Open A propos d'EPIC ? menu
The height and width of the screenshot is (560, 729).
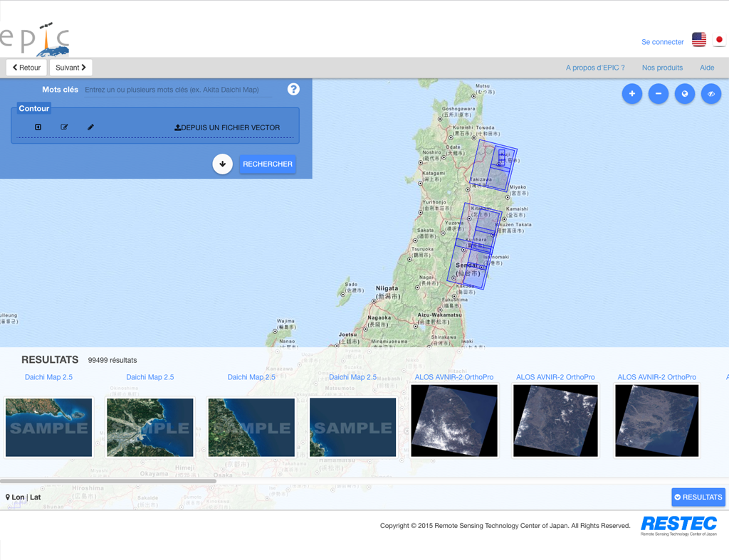coord(595,68)
